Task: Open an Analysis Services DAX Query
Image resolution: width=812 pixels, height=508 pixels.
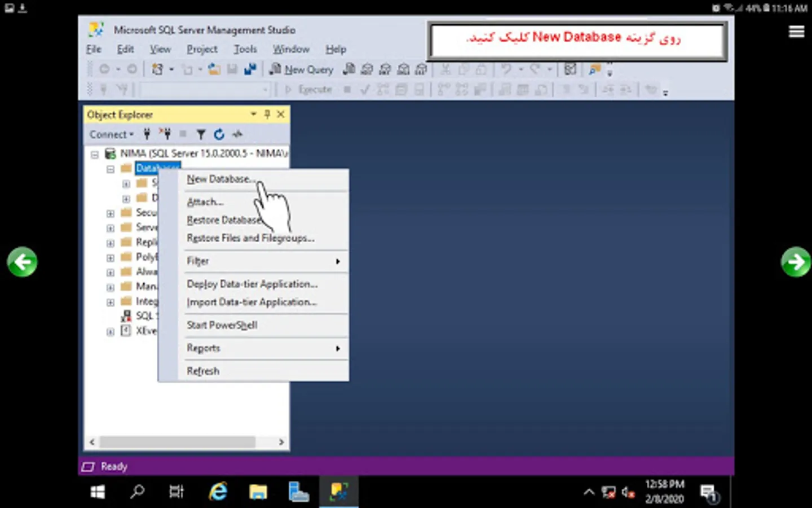Action: 421,69
